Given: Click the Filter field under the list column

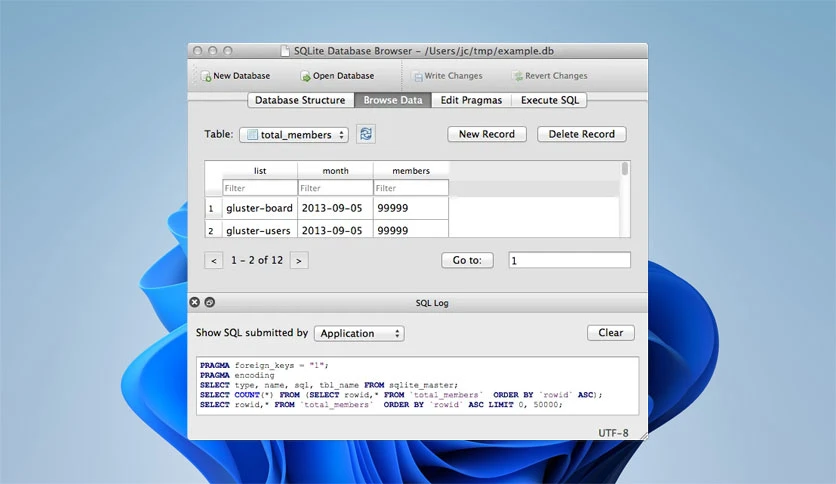Looking at the screenshot, I should pyautogui.click(x=260, y=188).
